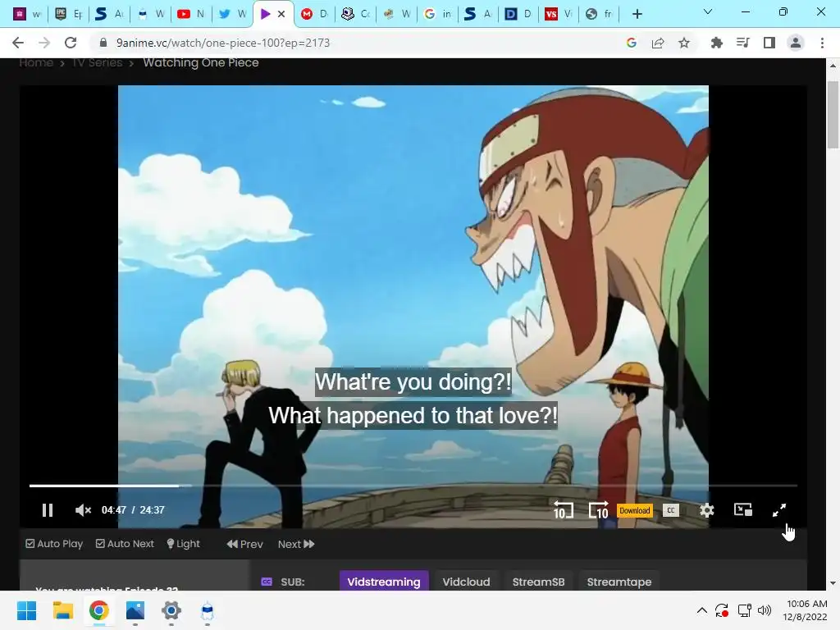Image resolution: width=840 pixels, height=630 pixels.
Task: Click the browser Back arrow
Action: (18, 43)
